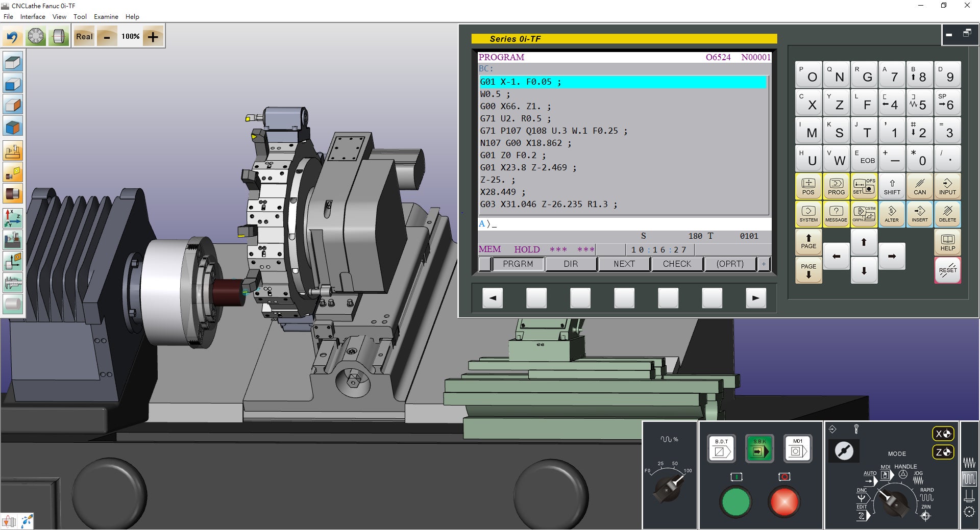Decrease simulation speed with minus button
The width and height of the screenshot is (980, 530).
point(107,37)
